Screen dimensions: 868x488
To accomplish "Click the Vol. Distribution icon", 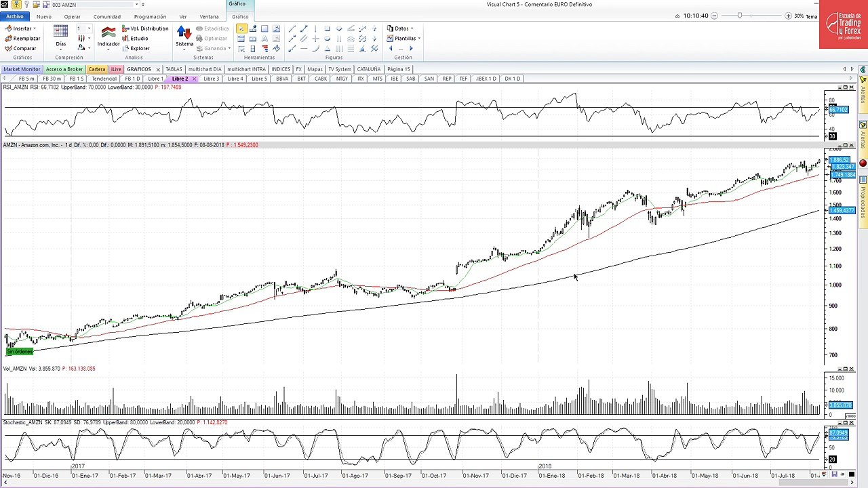I will 125,28.
